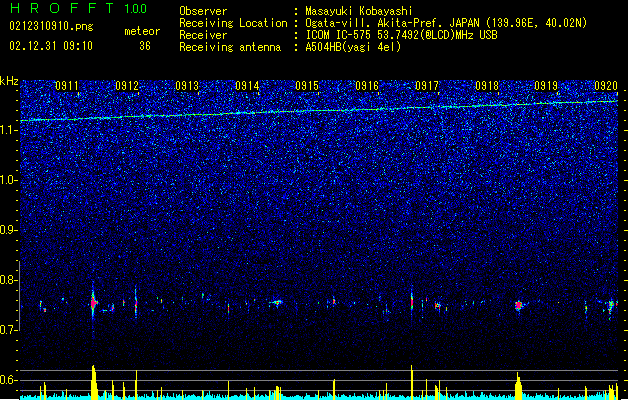This screenshot has width=629, height=400.
Task: Click the meteor echo just after 0914
Action: [x=276, y=303]
